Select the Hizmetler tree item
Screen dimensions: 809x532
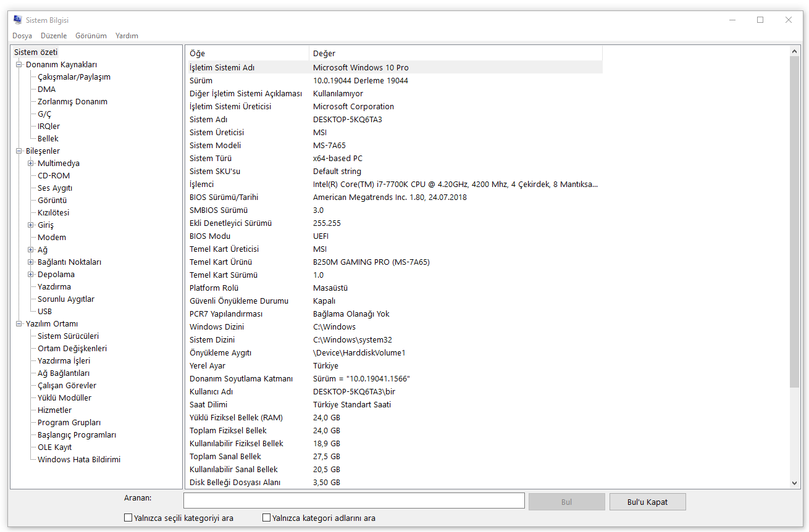coord(54,410)
